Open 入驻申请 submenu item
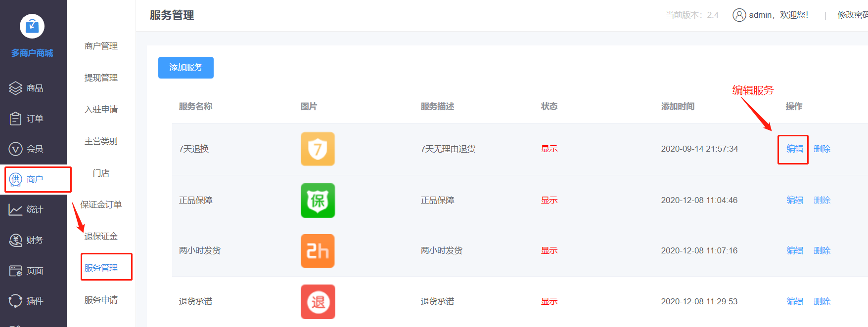Image resolution: width=868 pixels, height=327 pixels. click(x=101, y=109)
